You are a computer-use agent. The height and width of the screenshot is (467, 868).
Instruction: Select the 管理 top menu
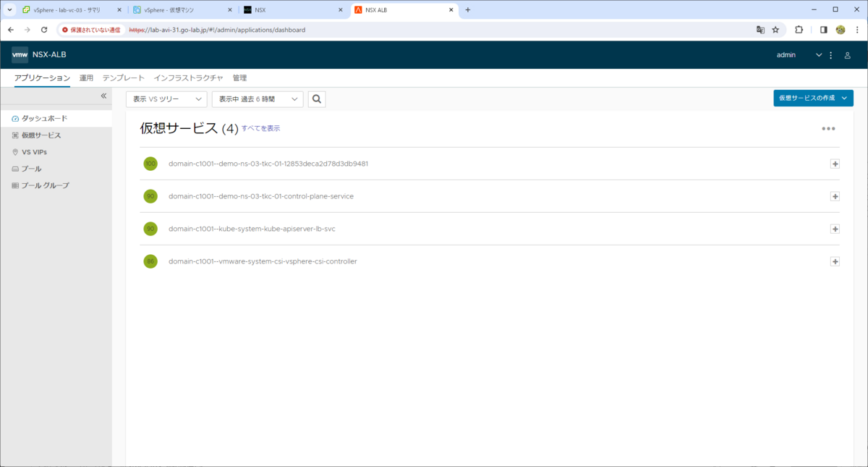(x=239, y=78)
